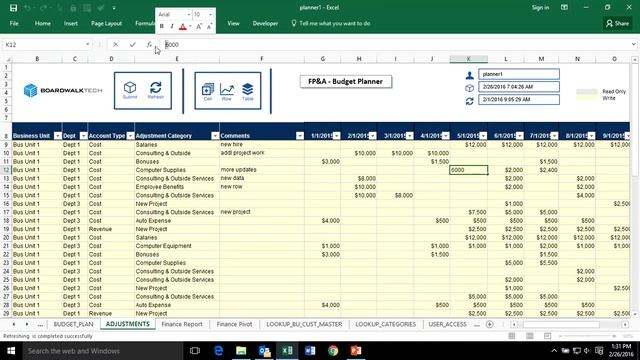Click the FP&A - Budget Planner button
Image resolution: width=640 pixels, height=360 pixels.
(346, 82)
